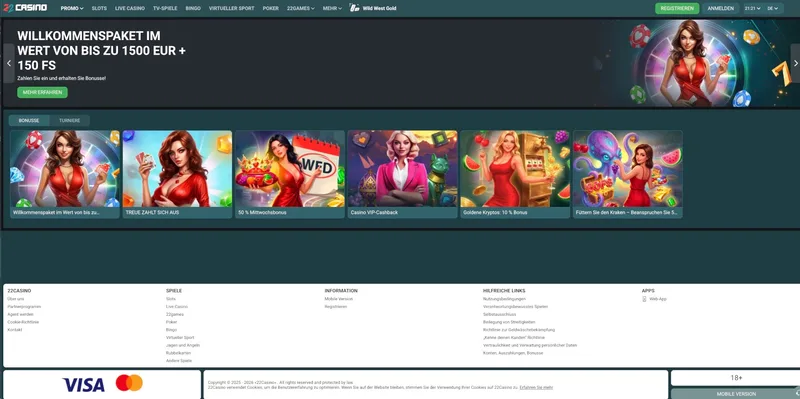
Task: Open Vertraulichkeit und Verwaltung persönlicher Daten link
Action: point(530,345)
